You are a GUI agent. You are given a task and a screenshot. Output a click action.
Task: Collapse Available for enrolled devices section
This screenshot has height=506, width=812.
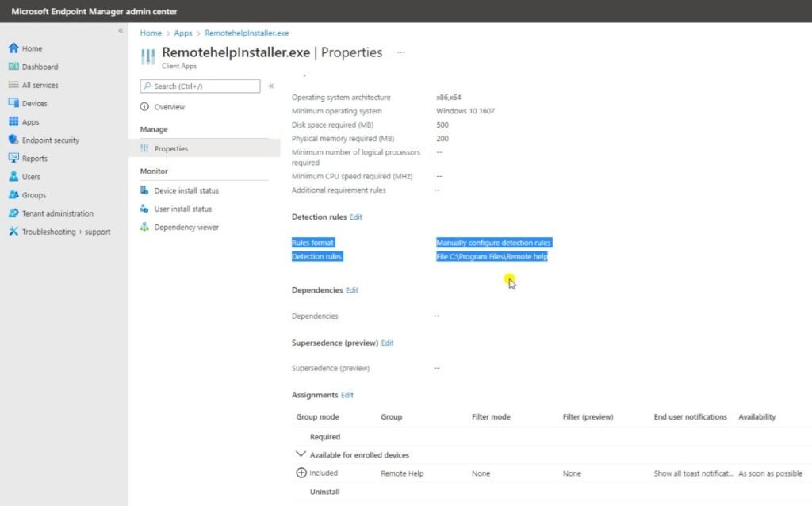point(301,454)
